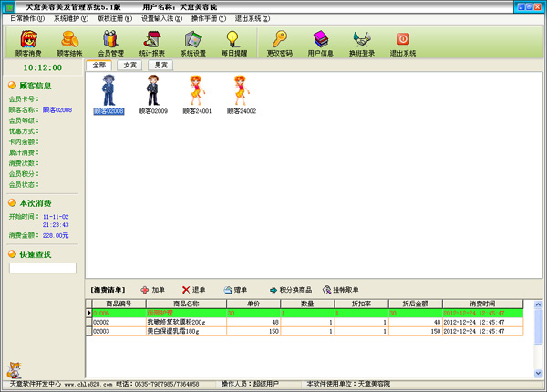
Task: Switch to the 男宾 tab
Action: pyautogui.click(x=160, y=66)
